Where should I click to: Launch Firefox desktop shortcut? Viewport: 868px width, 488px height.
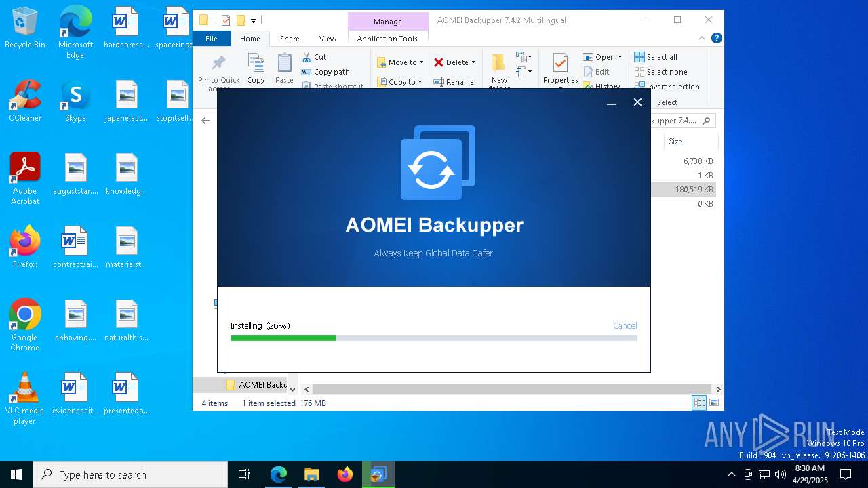click(25, 247)
